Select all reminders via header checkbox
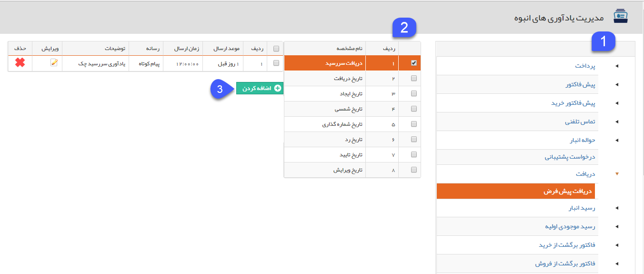 (x=276, y=48)
